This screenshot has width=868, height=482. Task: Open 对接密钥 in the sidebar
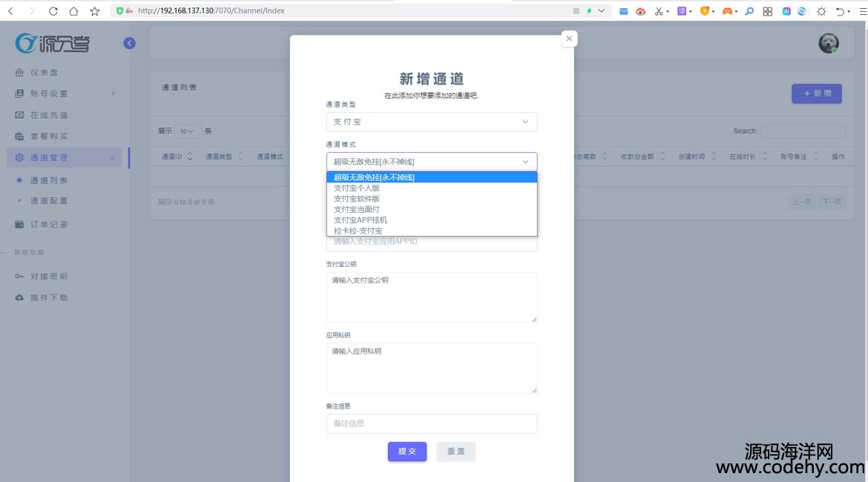click(49, 276)
